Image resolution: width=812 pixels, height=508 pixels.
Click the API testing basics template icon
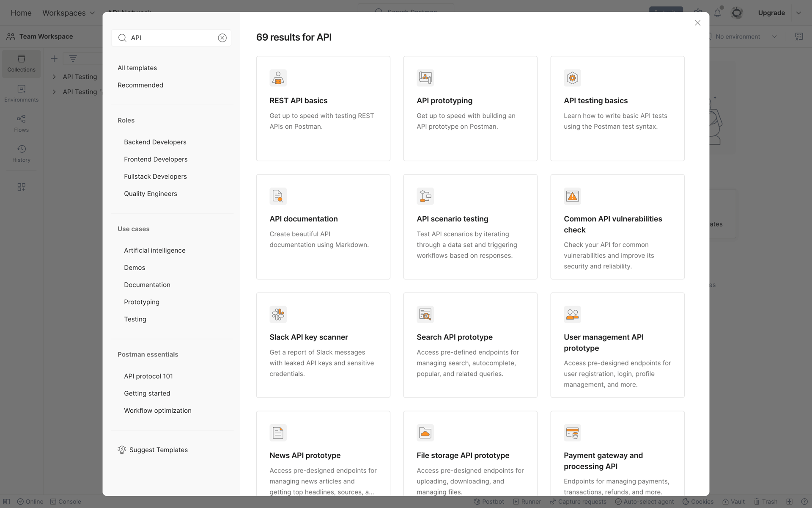tap(572, 78)
